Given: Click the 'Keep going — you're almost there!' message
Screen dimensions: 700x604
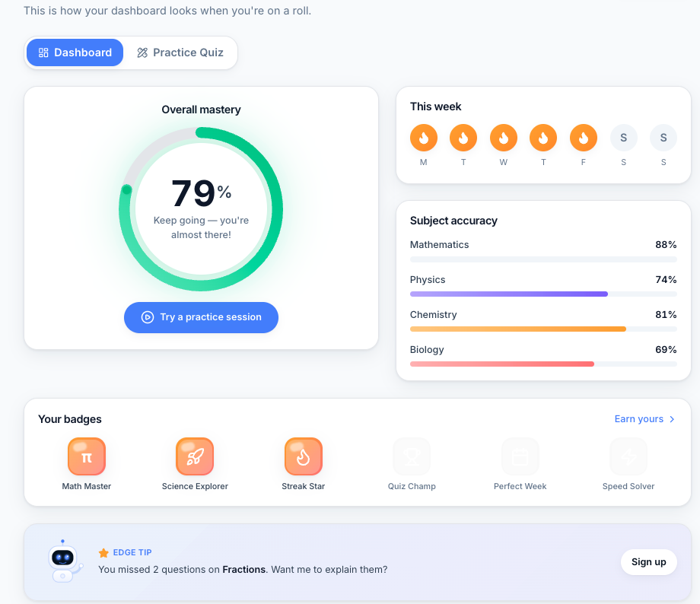Looking at the screenshot, I should point(202,227).
